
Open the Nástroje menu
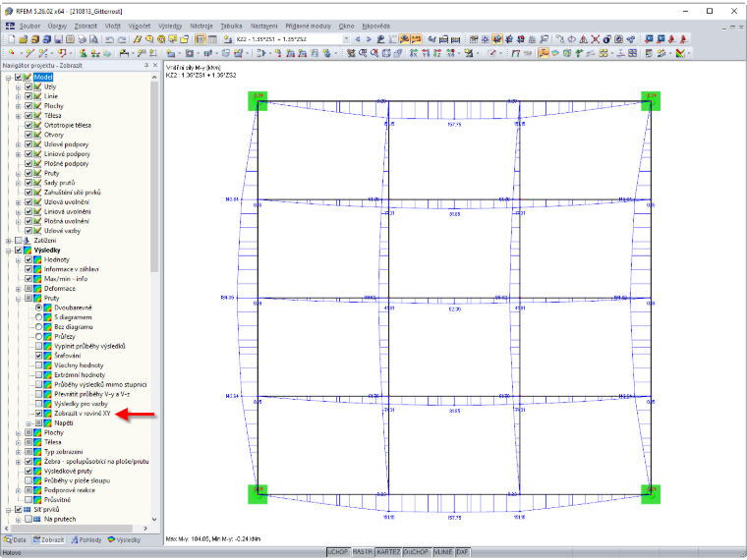(201, 26)
